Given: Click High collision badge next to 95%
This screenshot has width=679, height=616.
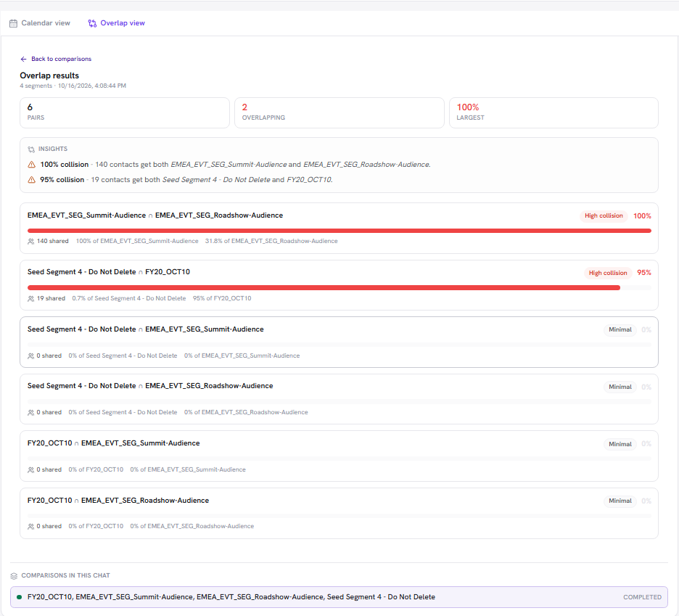Looking at the screenshot, I should click(x=608, y=273).
